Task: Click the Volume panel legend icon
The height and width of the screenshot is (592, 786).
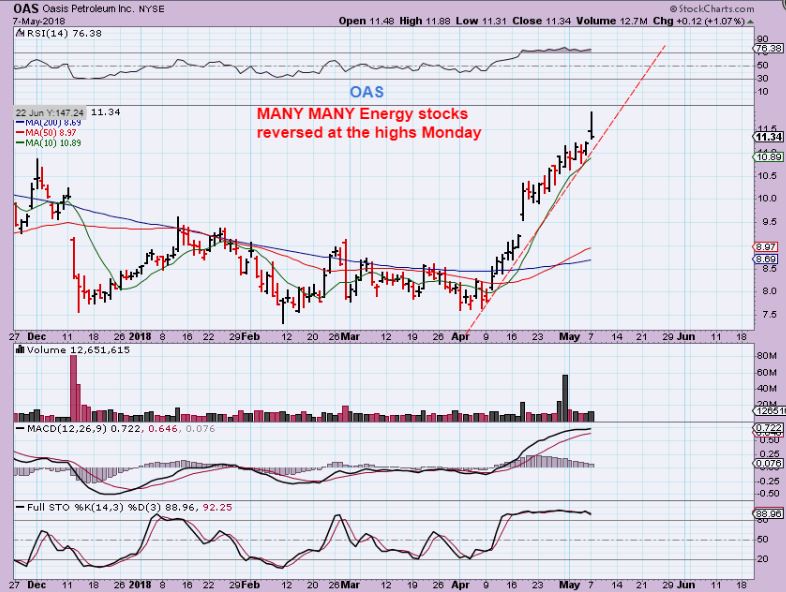Action: pyautogui.click(x=21, y=349)
